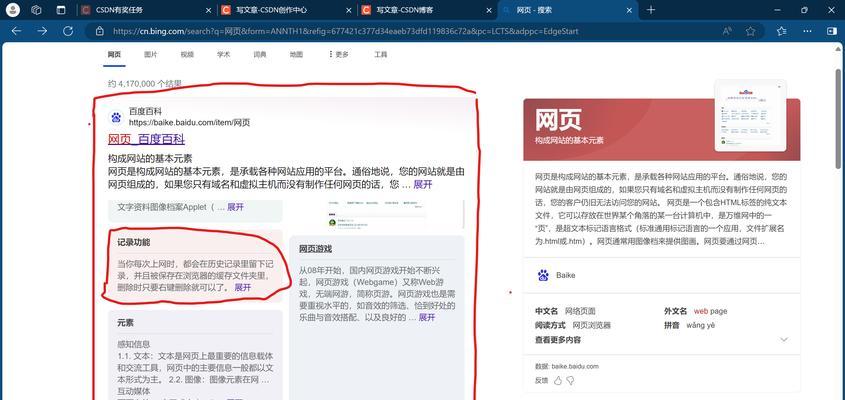Screen dimensions: 845x400
Task: Expand the main result description with 展开
Action: pos(423,184)
